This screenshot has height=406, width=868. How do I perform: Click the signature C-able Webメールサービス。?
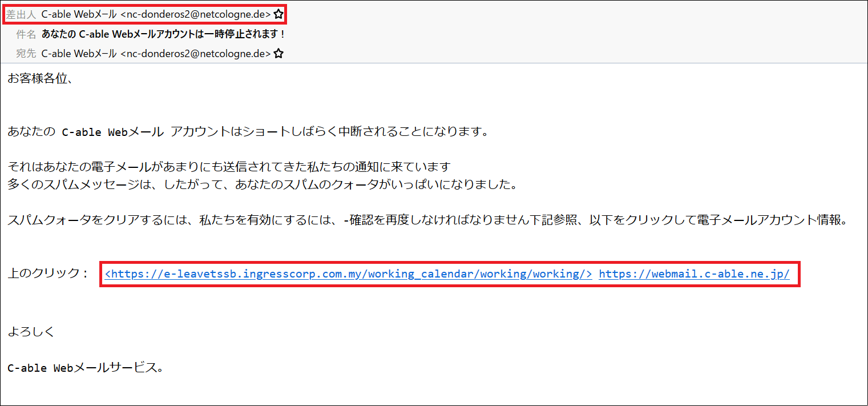(86, 368)
